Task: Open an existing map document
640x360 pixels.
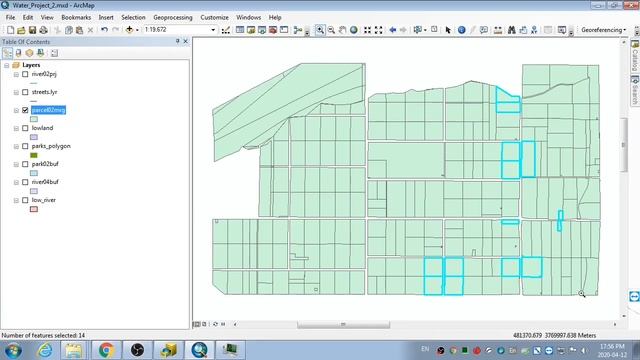Action: pos(21,30)
